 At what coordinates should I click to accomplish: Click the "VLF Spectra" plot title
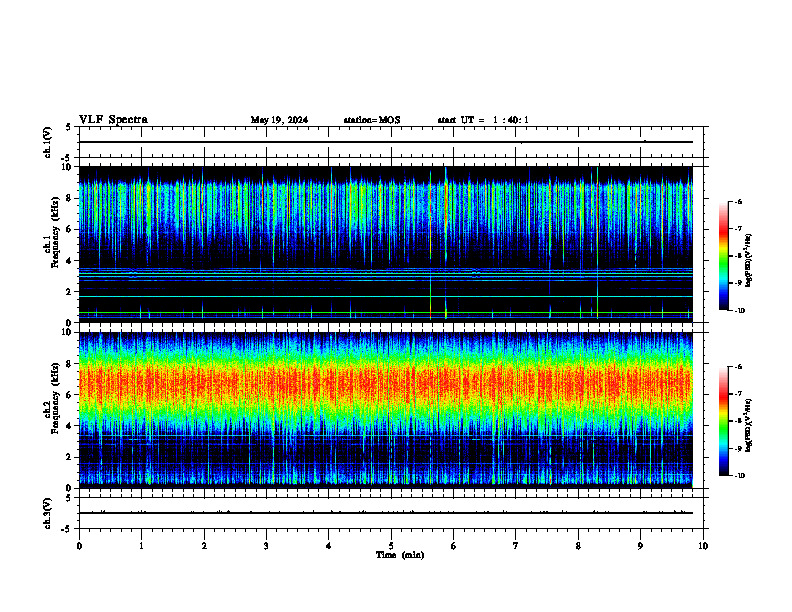[113, 120]
